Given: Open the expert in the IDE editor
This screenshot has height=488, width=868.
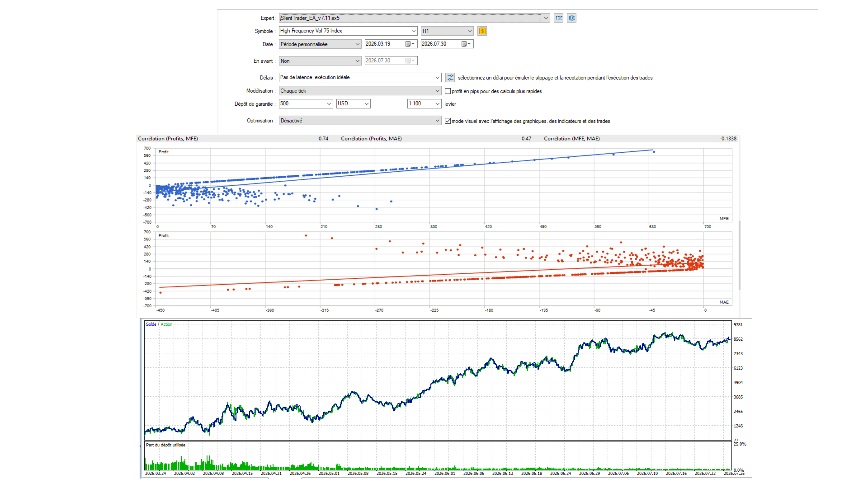Looking at the screenshot, I should (x=559, y=18).
